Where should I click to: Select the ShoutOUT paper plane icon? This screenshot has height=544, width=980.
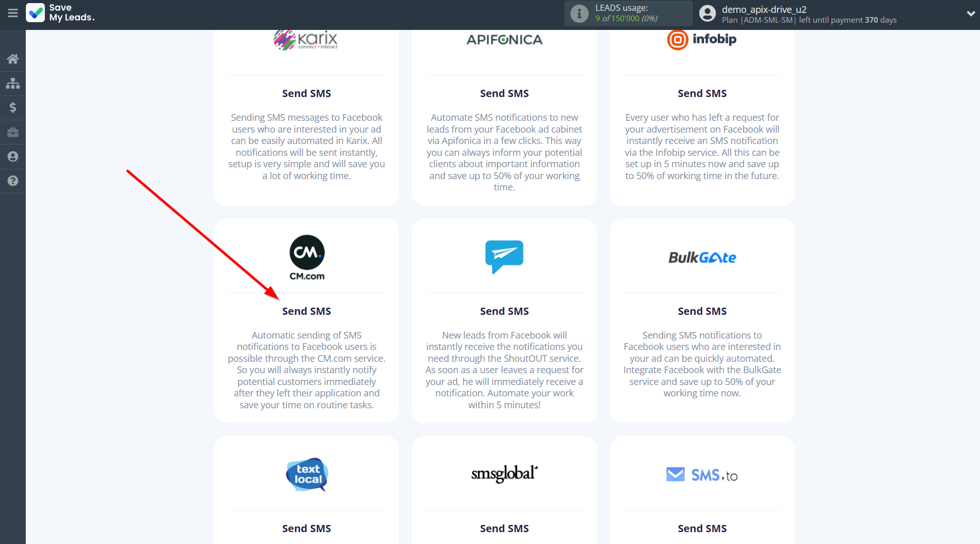[504, 257]
